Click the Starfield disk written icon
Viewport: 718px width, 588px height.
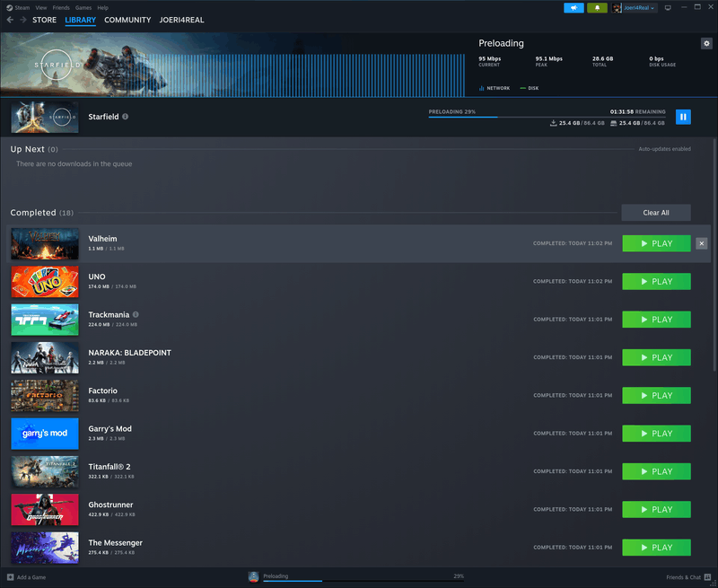pos(614,123)
